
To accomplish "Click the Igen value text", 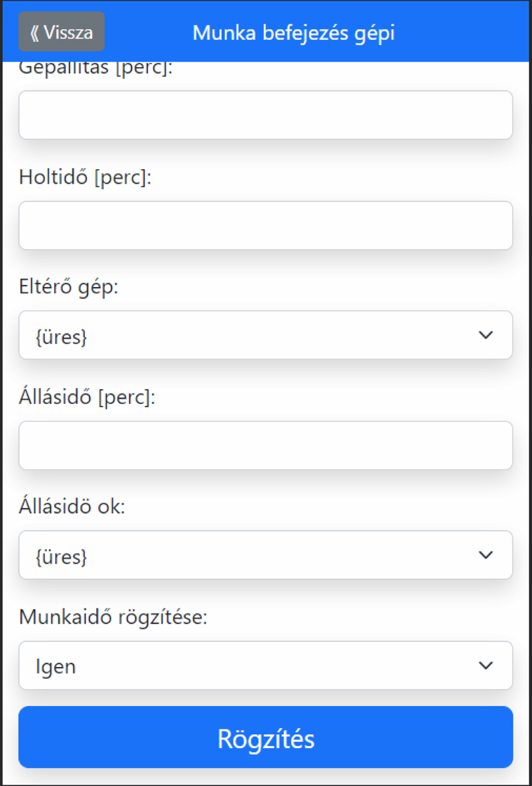I will pos(56,667).
